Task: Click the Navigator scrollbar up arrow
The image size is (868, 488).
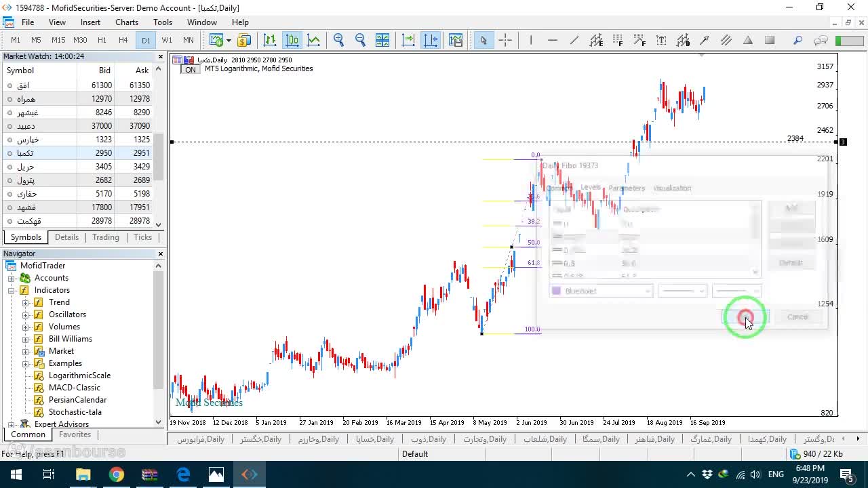Action: (x=159, y=266)
